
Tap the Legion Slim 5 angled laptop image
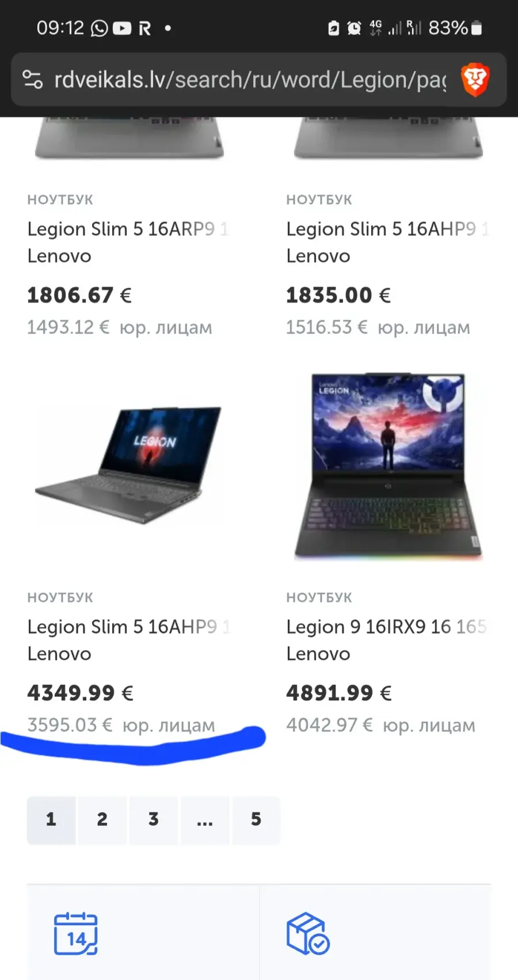(x=129, y=465)
